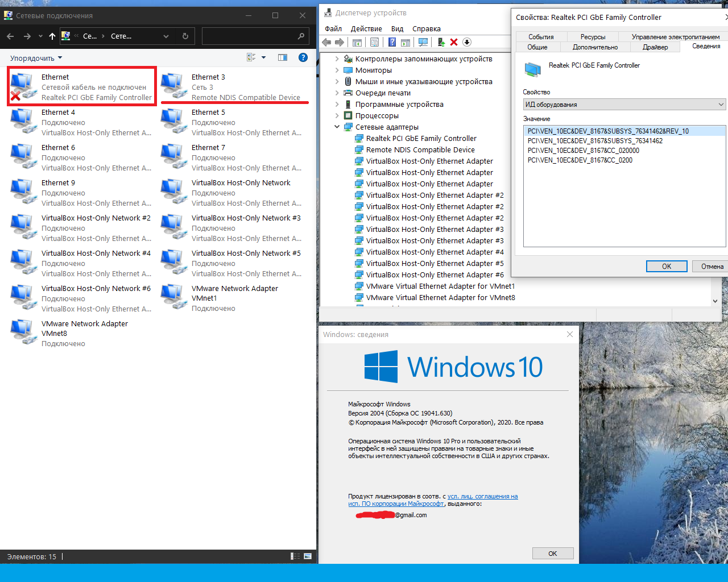Click search magnifier in Network Connections
The width and height of the screenshot is (728, 582).
pos(301,36)
